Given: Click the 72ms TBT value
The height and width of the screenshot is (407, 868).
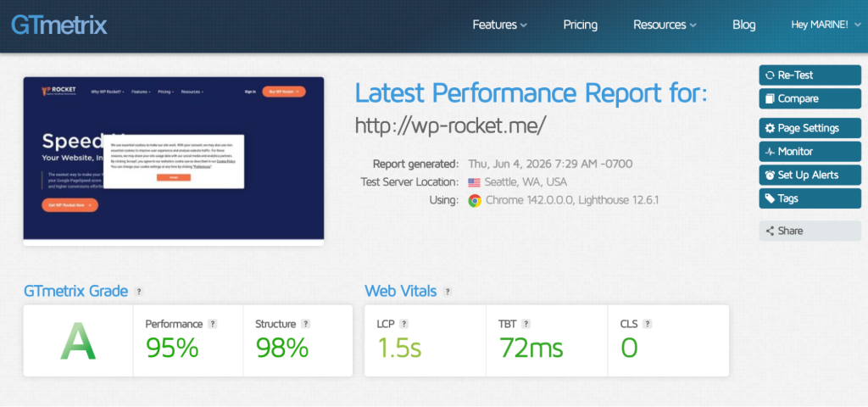Looking at the screenshot, I should click(x=531, y=348).
